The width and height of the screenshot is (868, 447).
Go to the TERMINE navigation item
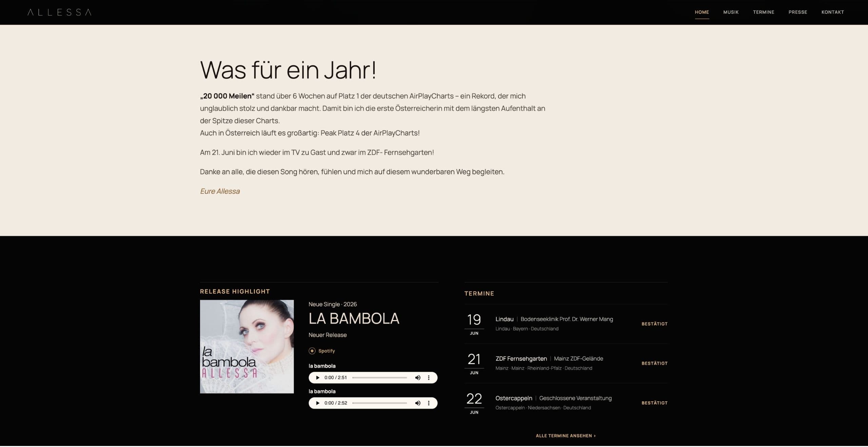[764, 12]
